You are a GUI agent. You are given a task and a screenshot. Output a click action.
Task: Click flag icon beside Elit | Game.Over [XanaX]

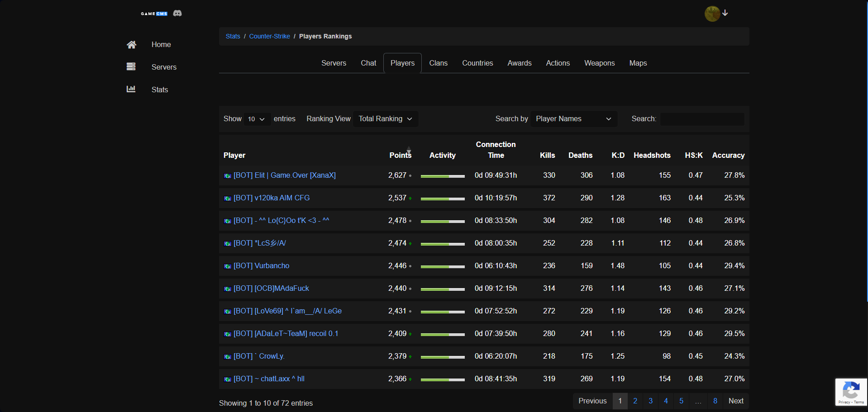coord(228,176)
